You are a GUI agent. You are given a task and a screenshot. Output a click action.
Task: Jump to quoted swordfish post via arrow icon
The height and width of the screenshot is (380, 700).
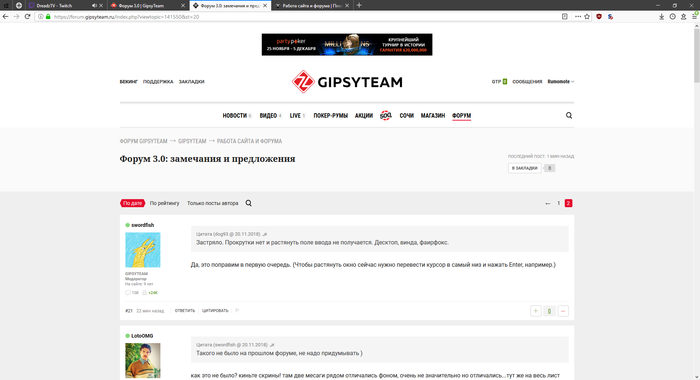[x=272, y=345]
